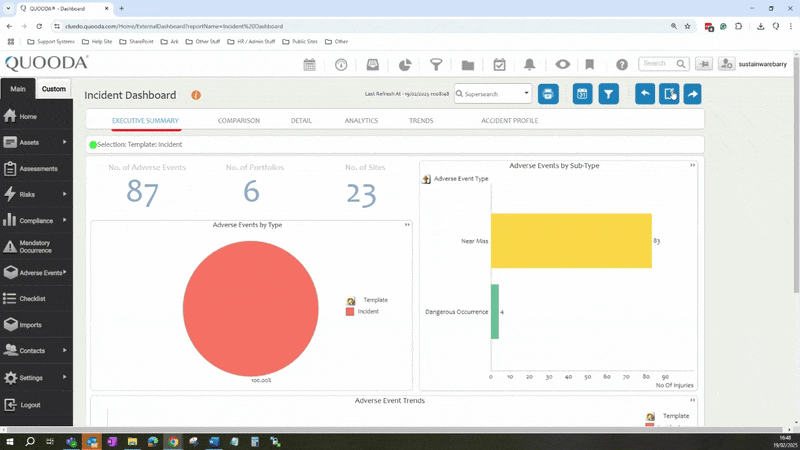Click the search magnifier icon in header
The width and height of the screenshot is (800, 450).
[x=681, y=64]
